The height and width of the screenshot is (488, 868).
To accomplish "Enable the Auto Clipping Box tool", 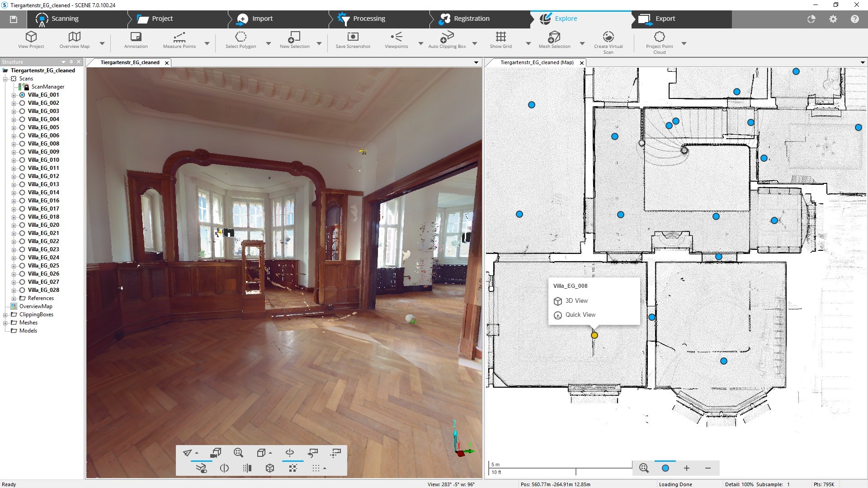I will tap(448, 41).
